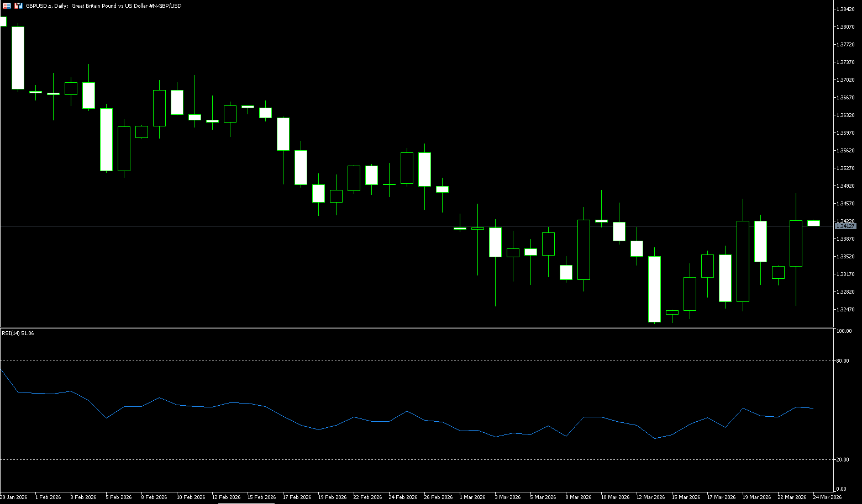Click the 1.35970 price axis label
The image size is (862, 504).
click(x=846, y=133)
